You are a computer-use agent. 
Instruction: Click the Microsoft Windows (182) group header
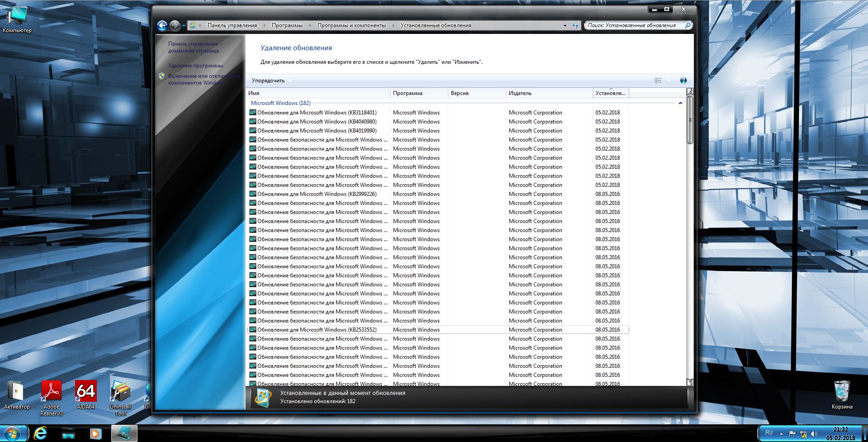click(x=280, y=103)
